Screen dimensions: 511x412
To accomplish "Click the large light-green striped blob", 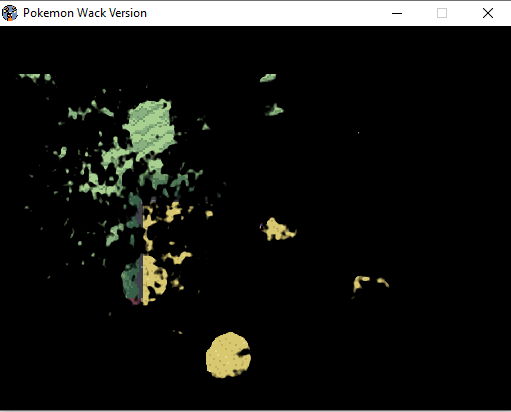I will click(151, 127).
